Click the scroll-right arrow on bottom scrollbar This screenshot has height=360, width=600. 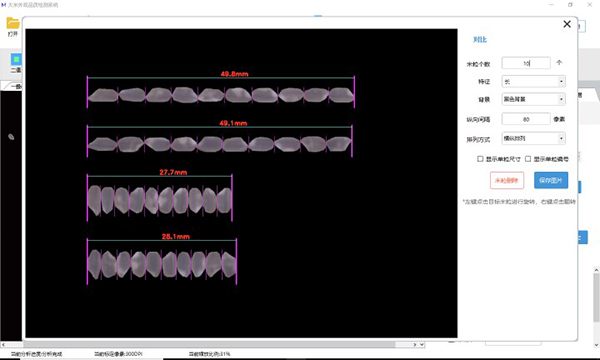tap(415, 345)
